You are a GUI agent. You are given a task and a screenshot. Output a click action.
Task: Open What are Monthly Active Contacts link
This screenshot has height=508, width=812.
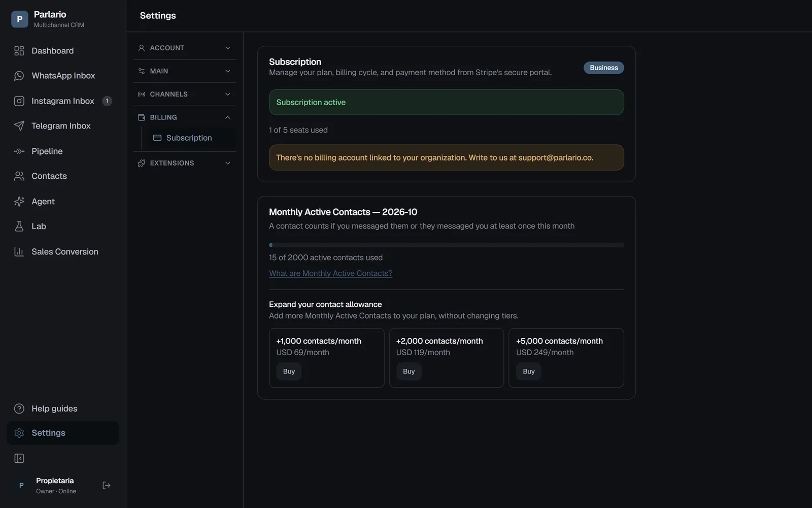pos(331,273)
